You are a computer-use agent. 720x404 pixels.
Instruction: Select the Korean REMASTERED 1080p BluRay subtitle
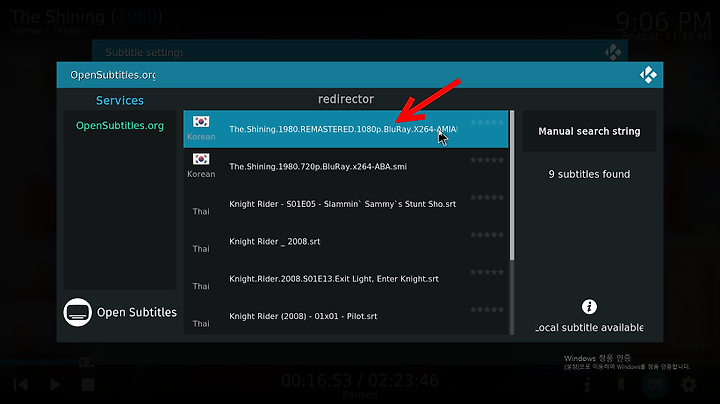[345, 129]
